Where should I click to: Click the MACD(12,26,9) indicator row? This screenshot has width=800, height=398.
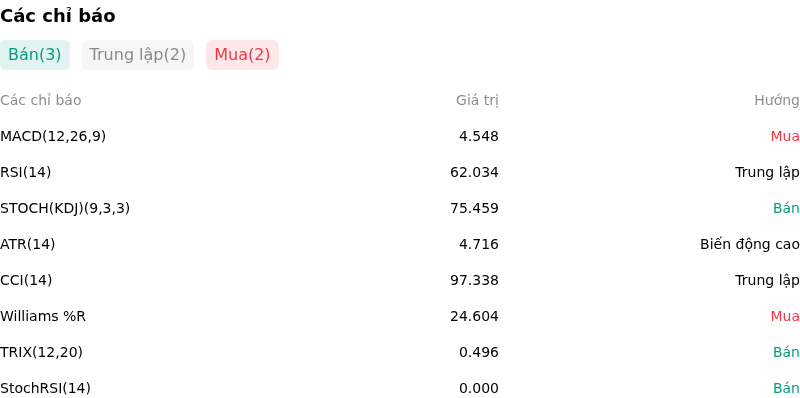pyautogui.click(x=400, y=136)
